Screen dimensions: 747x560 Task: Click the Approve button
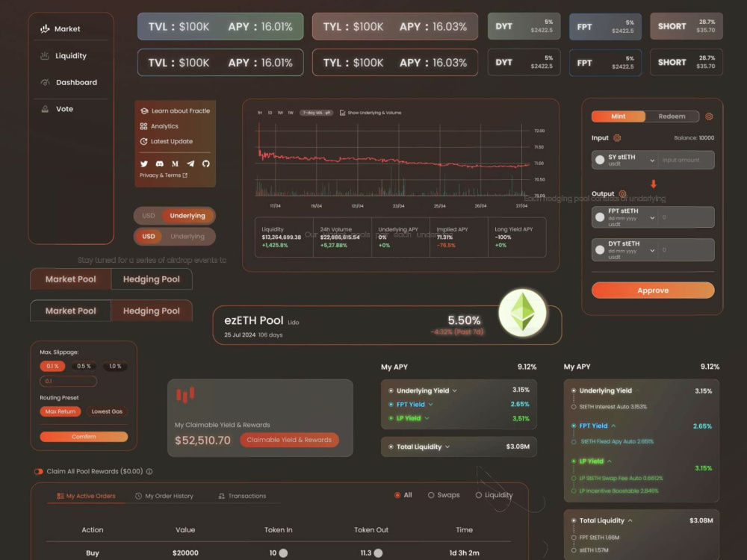point(653,290)
